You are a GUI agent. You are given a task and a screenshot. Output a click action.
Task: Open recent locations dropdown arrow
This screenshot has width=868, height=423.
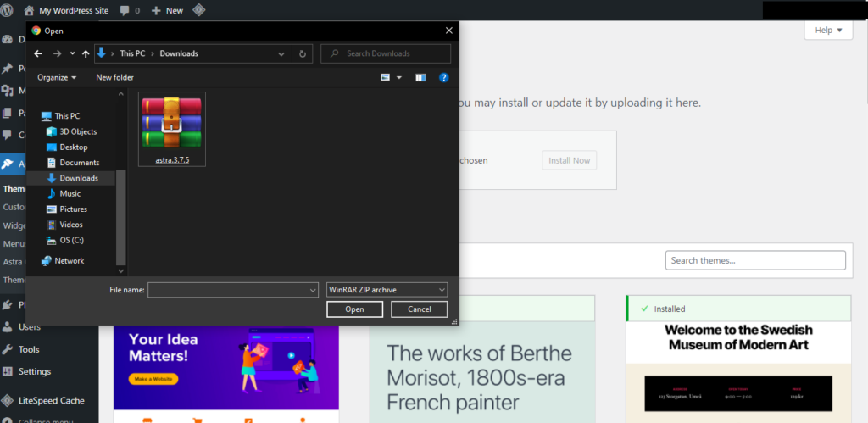[72, 53]
